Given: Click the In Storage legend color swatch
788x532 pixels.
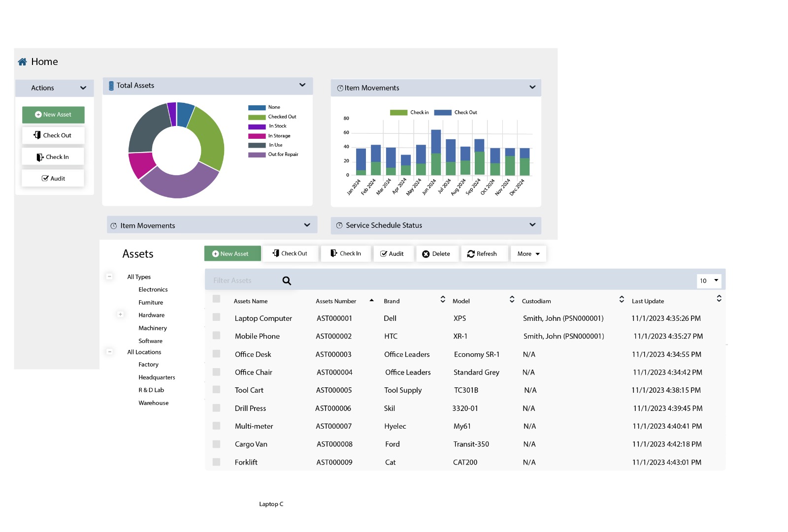Looking at the screenshot, I should (257, 136).
